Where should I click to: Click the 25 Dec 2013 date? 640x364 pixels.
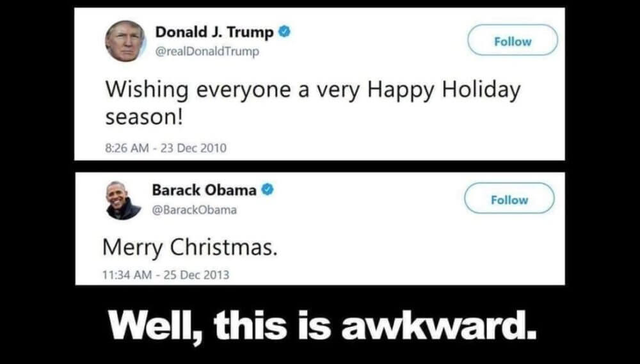(x=196, y=275)
